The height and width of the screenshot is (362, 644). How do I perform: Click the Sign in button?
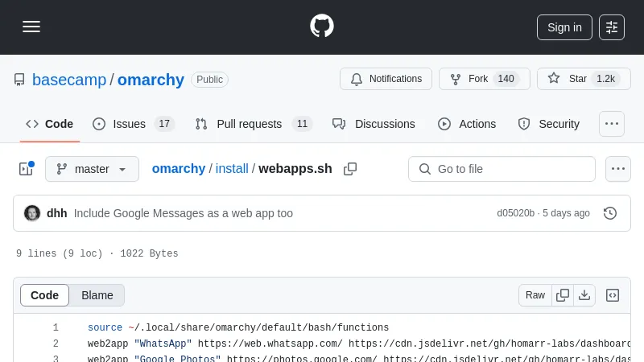point(564,27)
